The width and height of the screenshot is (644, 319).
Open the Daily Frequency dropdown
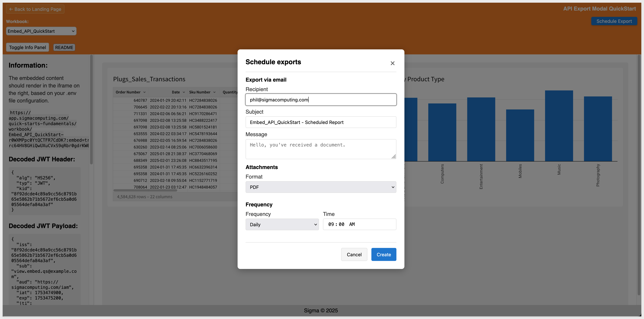pyautogui.click(x=282, y=225)
